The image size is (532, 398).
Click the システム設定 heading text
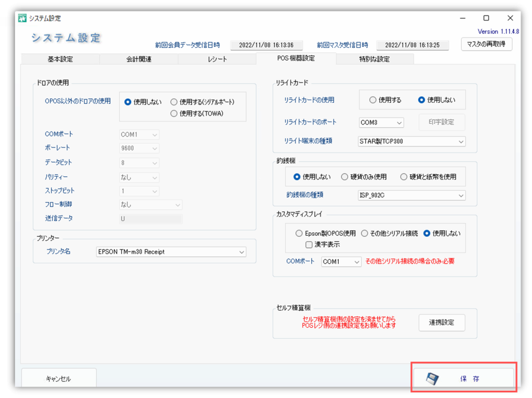point(66,38)
